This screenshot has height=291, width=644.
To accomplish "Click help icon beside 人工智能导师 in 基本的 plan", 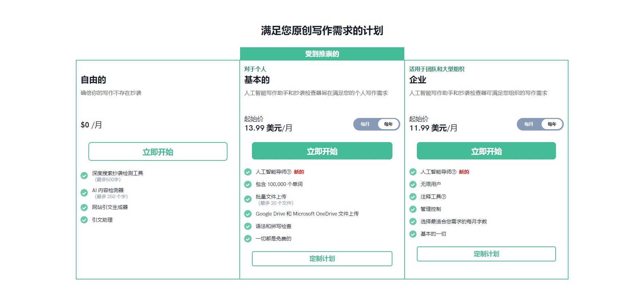I will 289,172.
